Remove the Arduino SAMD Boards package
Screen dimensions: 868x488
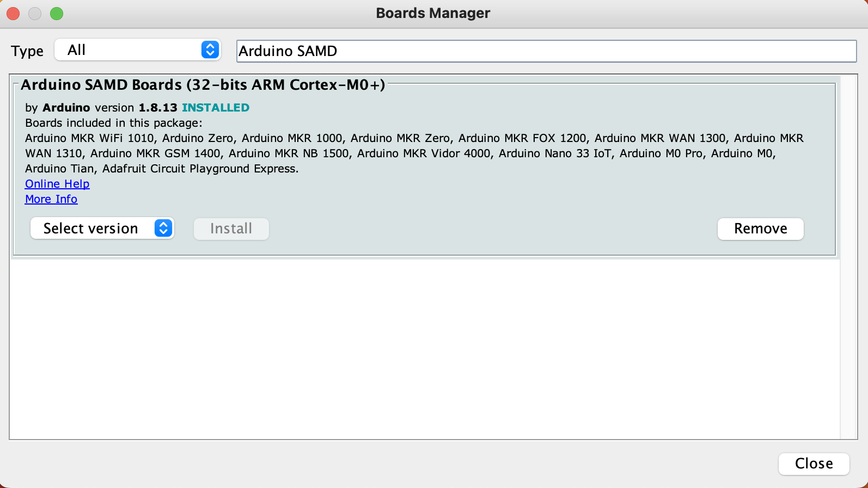(760, 228)
